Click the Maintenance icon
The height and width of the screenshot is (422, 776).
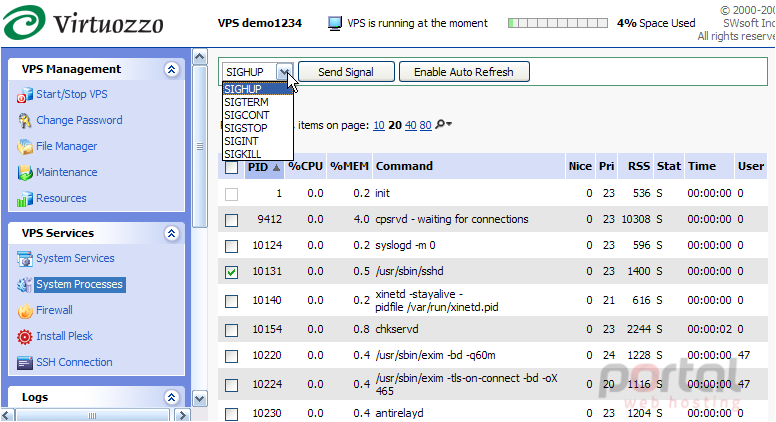pos(25,173)
